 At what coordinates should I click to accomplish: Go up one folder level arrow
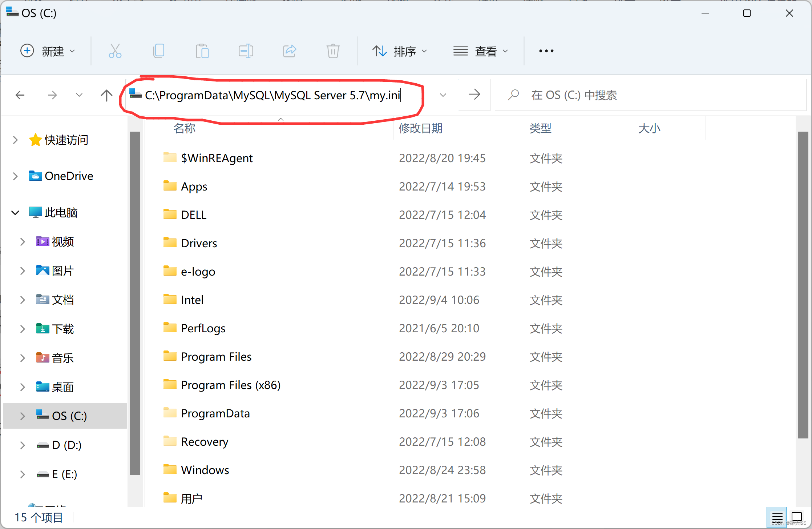coord(106,95)
